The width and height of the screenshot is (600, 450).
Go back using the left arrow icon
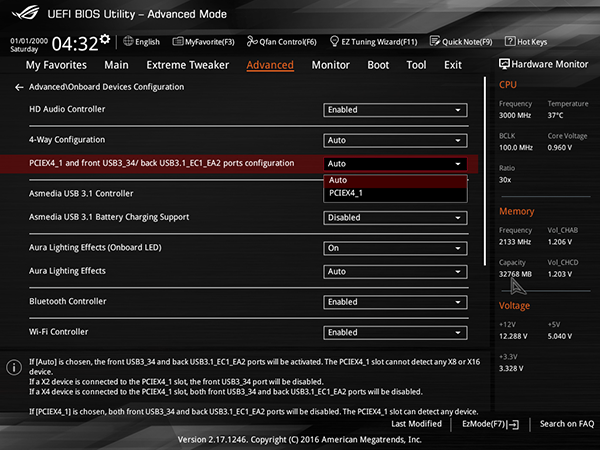pyautogui.click(x=19, y=87)
